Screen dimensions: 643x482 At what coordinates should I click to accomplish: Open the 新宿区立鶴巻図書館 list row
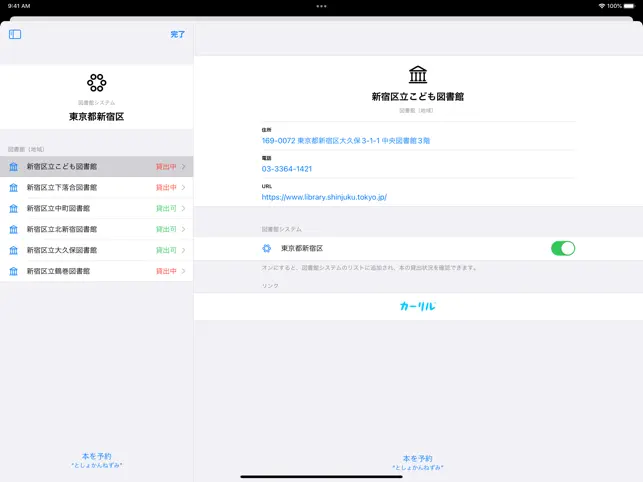click(x=96, y=271)
